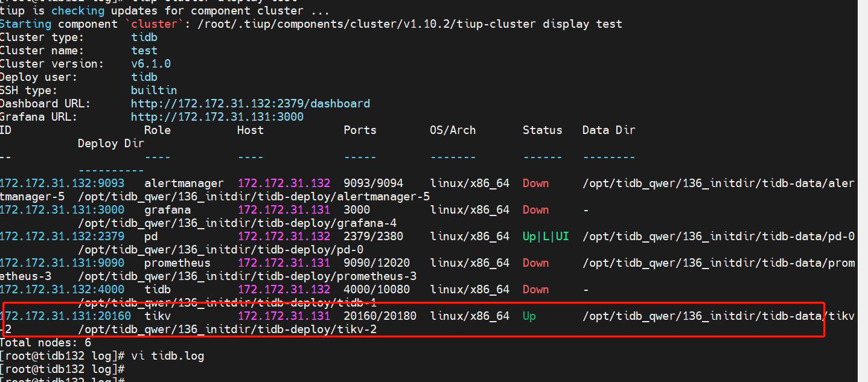This screenshot has width=868, height=382.
Task: Click the Down status of grafana
Action: pyautogui.click(x=535, y=210)
